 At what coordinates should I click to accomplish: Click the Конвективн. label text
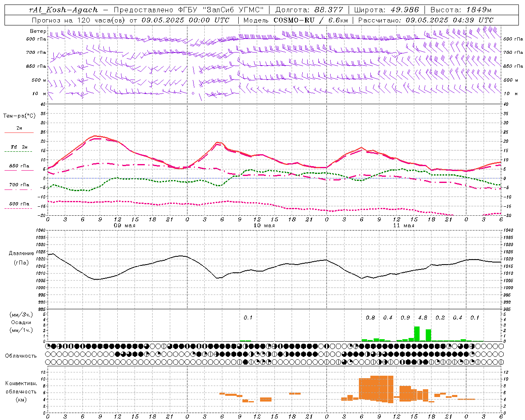tap(21, 383)
